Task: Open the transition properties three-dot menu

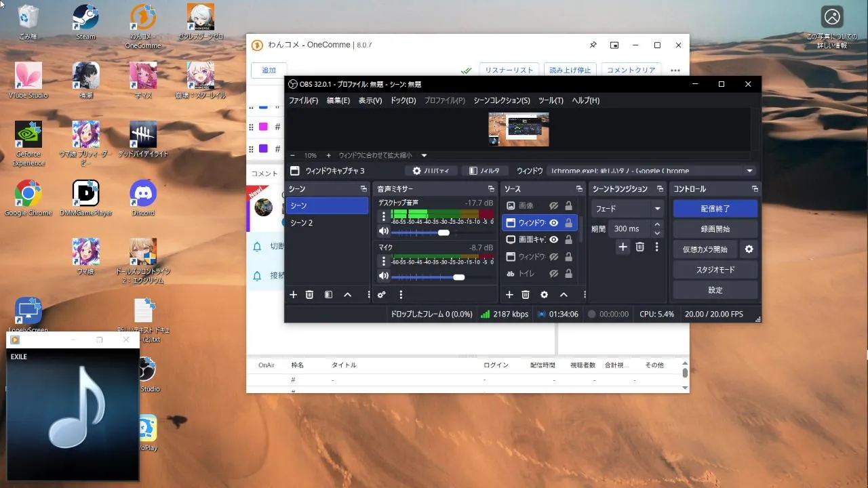Action: (x=656, y=247)
